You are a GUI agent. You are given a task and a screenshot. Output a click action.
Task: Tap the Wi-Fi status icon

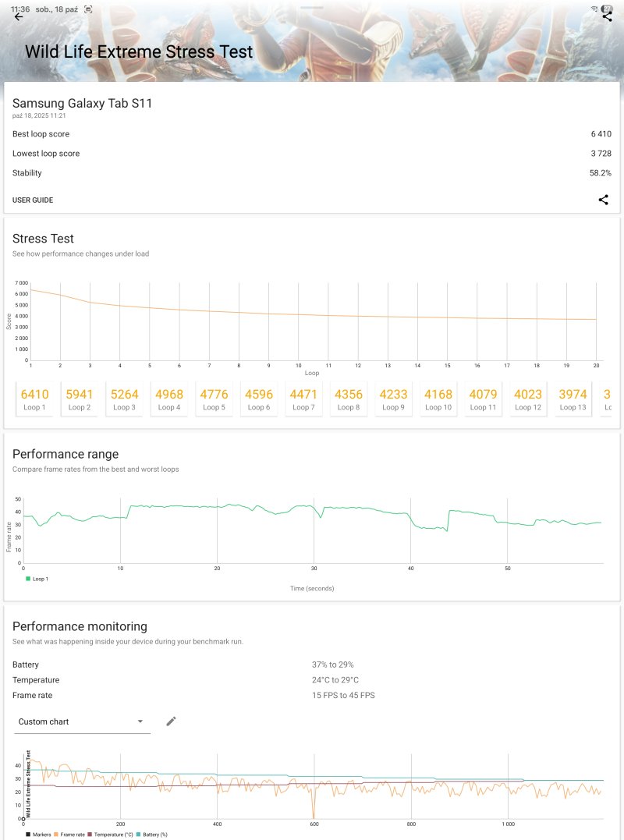594,9
